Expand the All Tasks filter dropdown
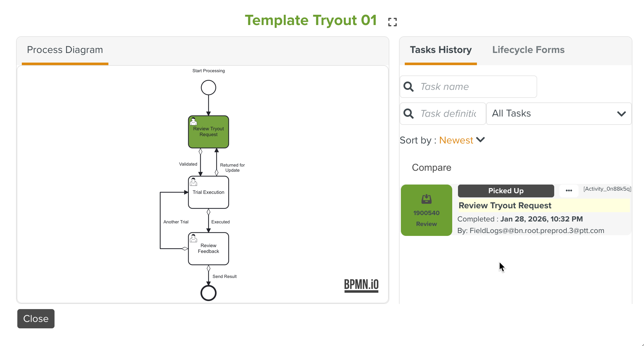 tap(559, 114)
